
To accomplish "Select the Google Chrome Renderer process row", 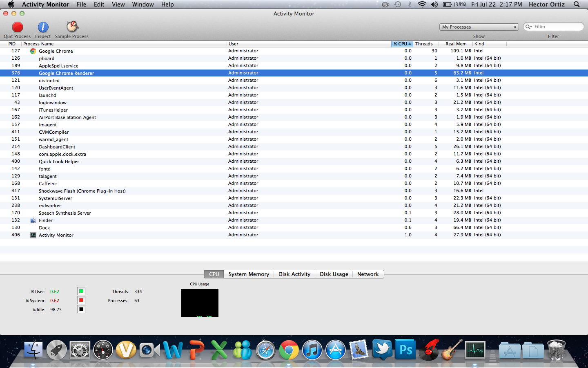I will tap(294, 73).
